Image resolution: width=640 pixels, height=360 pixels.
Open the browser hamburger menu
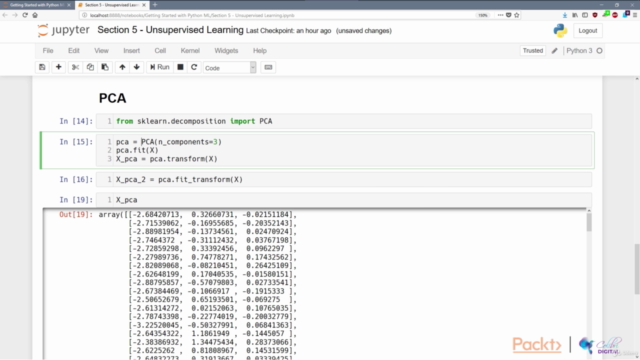[635, 15]
